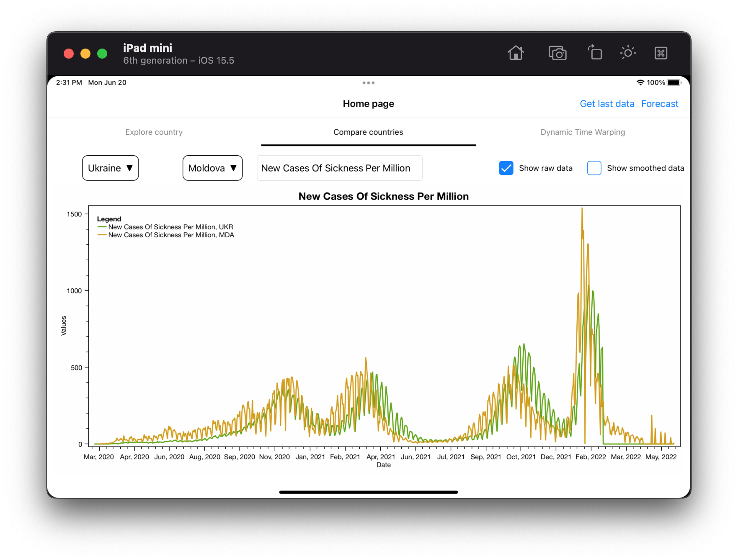Open the Ukraine country dropdown

[111, 168]
